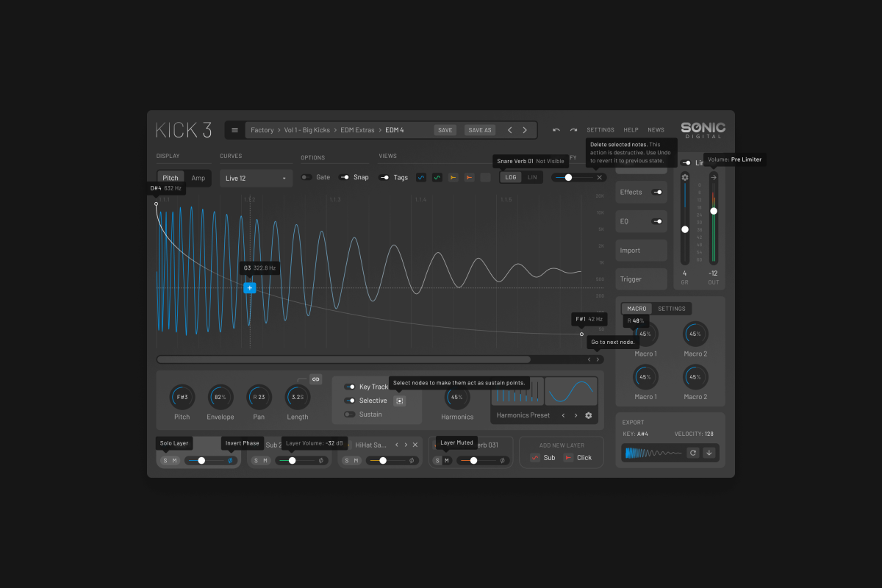Go to next preset with right chevron
The image size is (882, 588).
[525, 130]
